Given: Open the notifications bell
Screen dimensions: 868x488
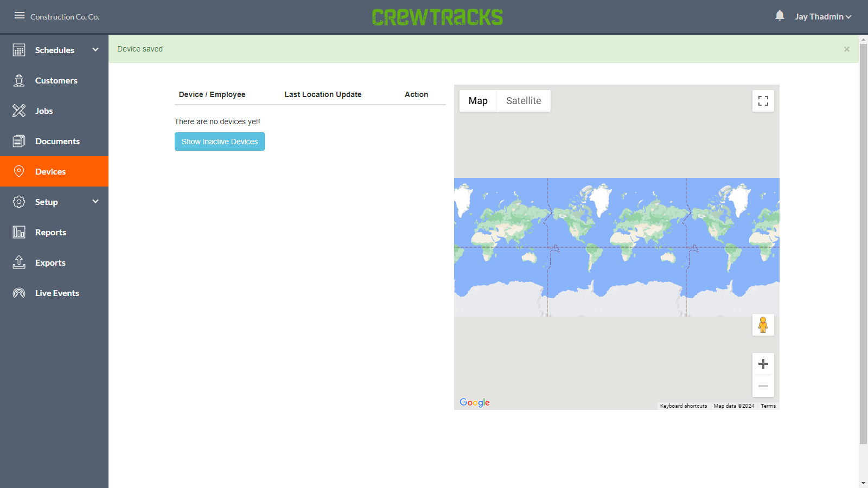Looking at the screenshot, I should (x=780, y=16).
